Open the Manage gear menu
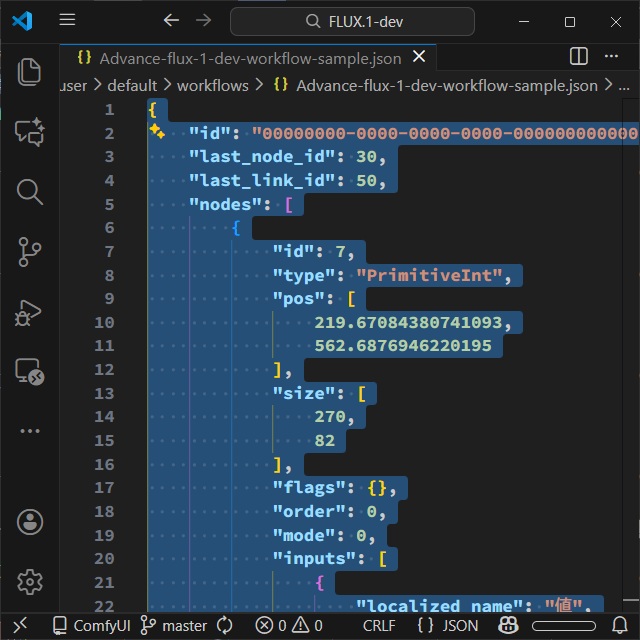This screenshot has width=640, height=640. pyautogui.click(x=30, y=581)
